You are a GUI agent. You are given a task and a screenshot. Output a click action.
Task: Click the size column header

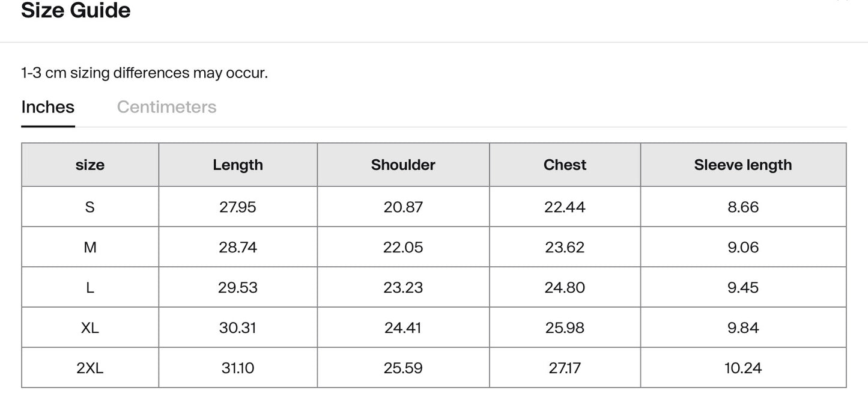pyautogui.click(x=90, y=165)
